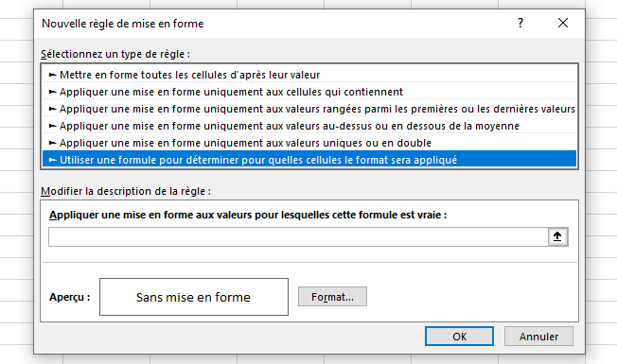The height and width of the screenshot is (364, 617).
Task: Confirm the rule with OK
Action: click(459, 337)
